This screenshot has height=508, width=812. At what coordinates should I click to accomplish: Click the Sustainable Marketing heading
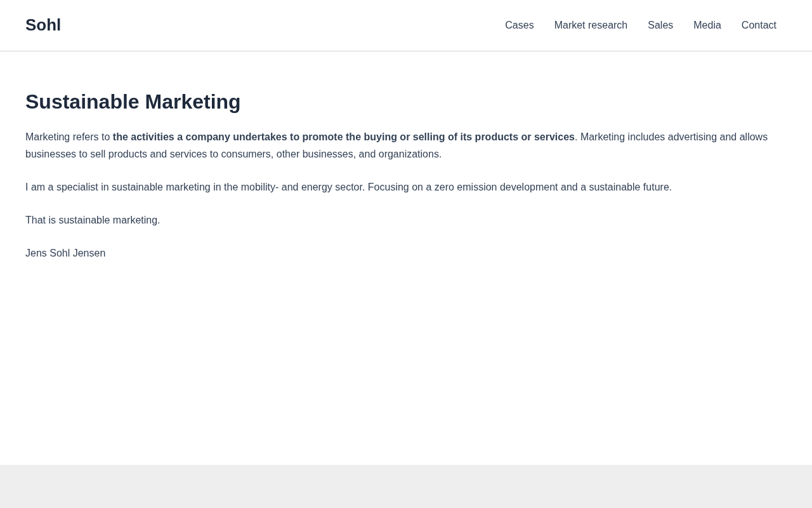click(133, 102)
